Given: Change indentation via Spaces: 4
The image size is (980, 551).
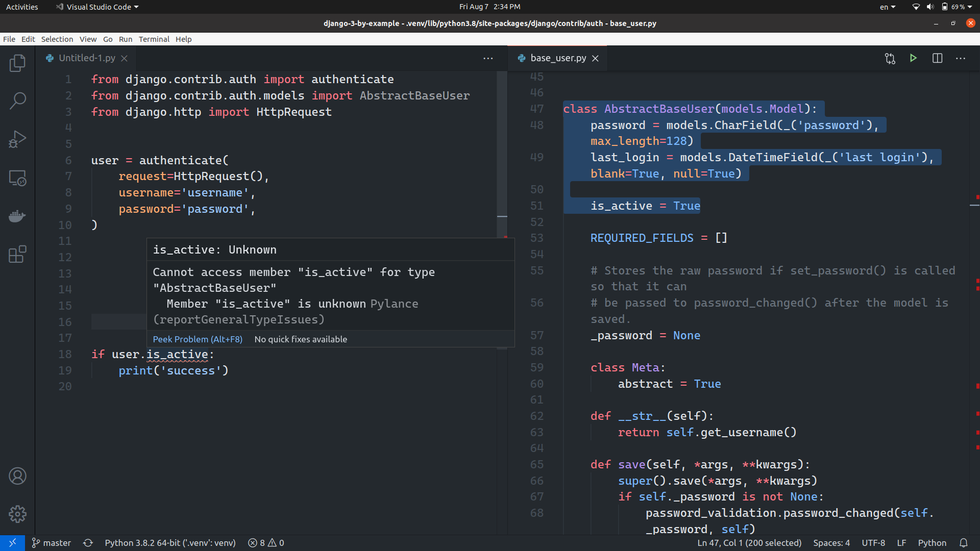Looking at the screenshot, I should pos(831,543).
